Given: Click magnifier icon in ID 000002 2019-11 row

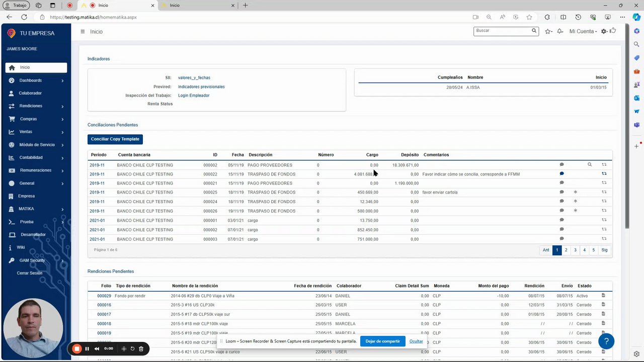Looking at the screenshot, I should [x=590, y=164].
